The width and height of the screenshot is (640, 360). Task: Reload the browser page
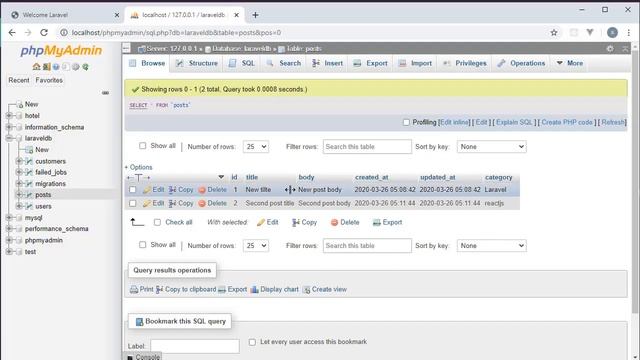(x=44, y=33)
